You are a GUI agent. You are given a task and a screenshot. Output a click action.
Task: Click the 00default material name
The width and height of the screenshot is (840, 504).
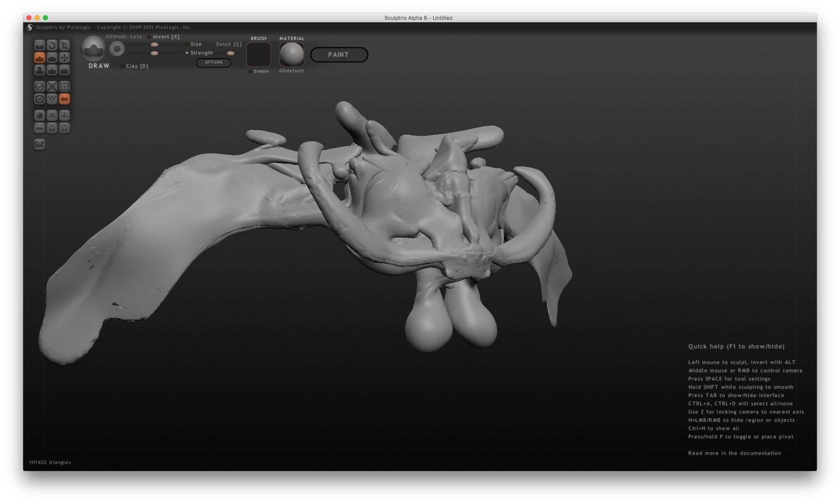tap(291, 71)
